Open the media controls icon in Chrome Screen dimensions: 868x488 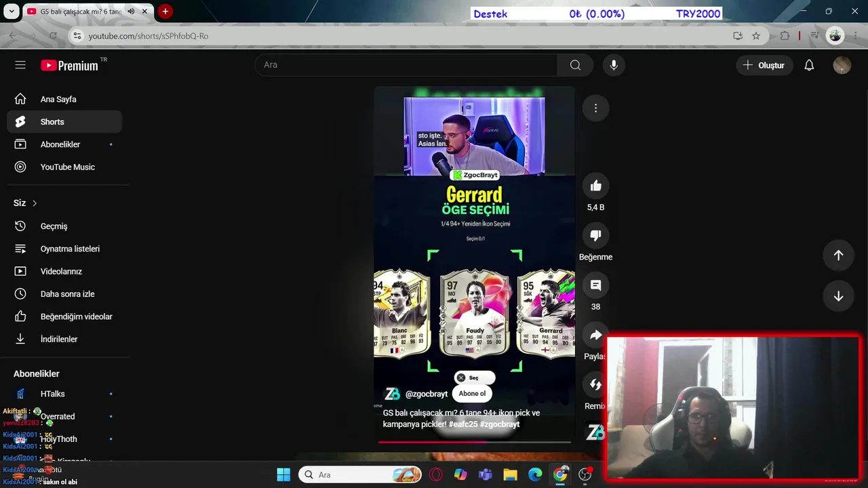(x=815, y=36)
